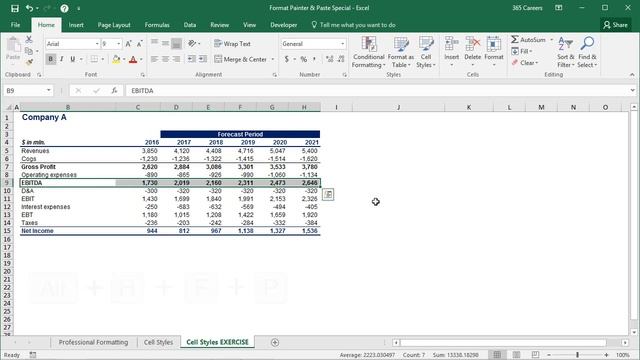Viewport: 640px width, 360px height.
Task: Center the cell text horizontally
Action: click(165, 59)
